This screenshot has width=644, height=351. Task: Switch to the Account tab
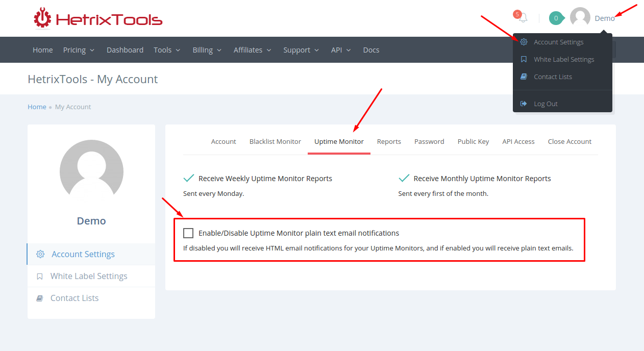click(x=224, y=142)
